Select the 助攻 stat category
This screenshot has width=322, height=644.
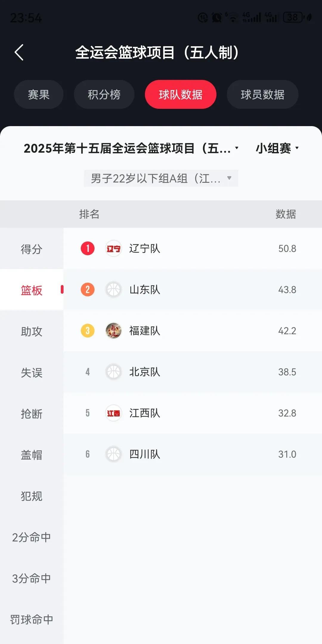click(32, 331)
